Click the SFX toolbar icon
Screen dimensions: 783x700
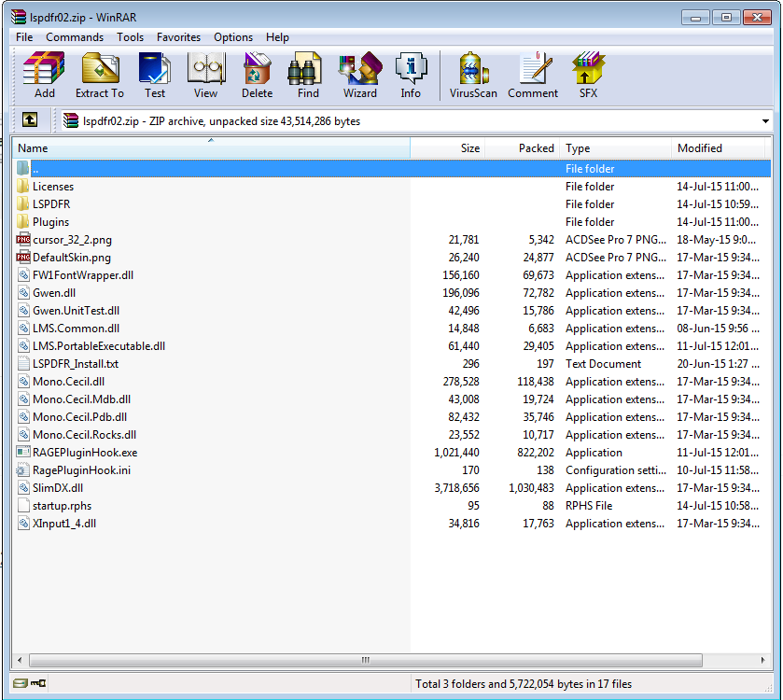(588, 75)
